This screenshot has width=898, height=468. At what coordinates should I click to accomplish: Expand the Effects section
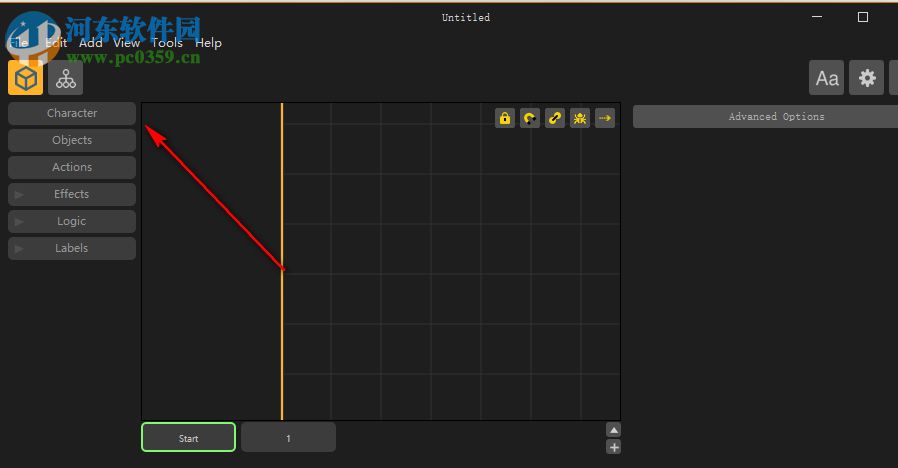(72, 194)
